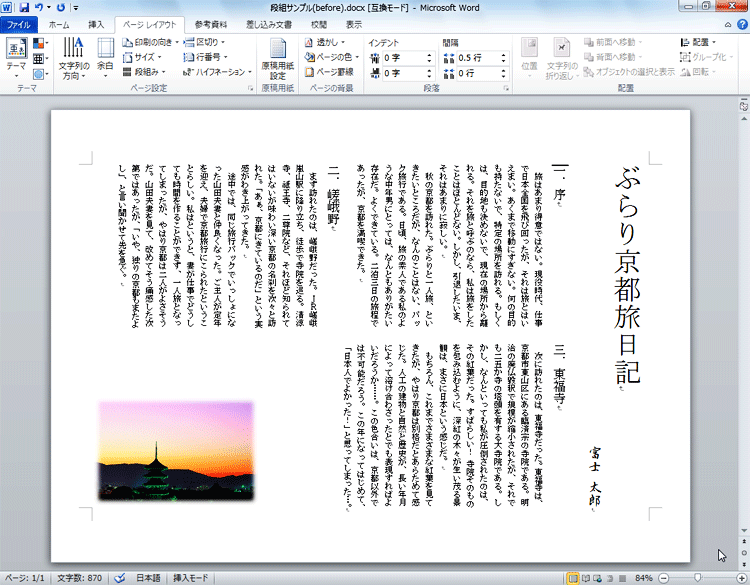Switch to full screen reading view icon
The image size is (750, 585).
pos(585,578)
